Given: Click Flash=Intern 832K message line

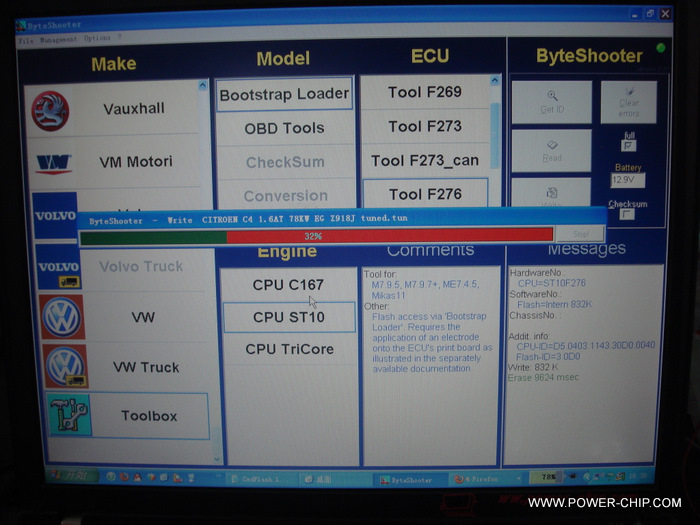Looking at the screenshot, I should (x=554, y=304).
